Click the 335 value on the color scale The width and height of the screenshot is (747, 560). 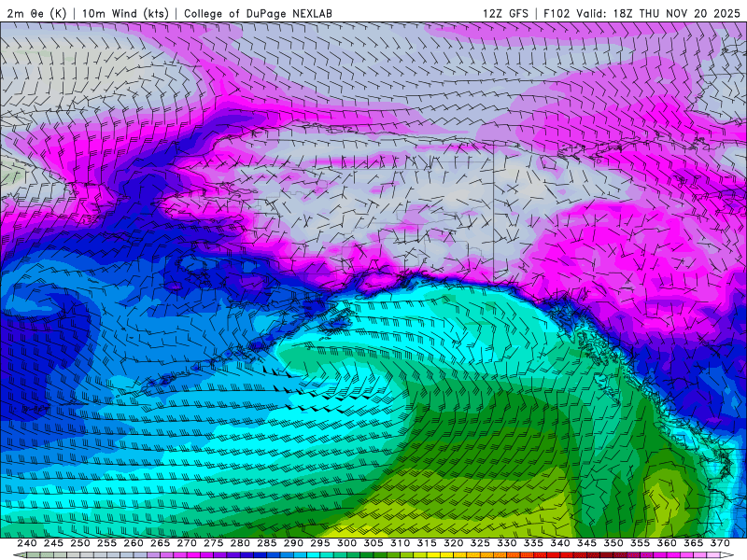534,543
